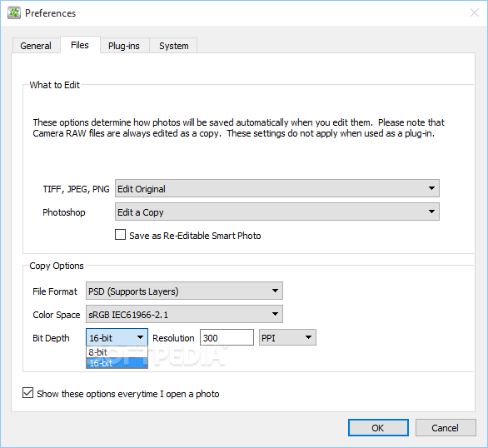Expand the Color Space sRGB dropdown

pyautogui.click(x=184, y=314)
